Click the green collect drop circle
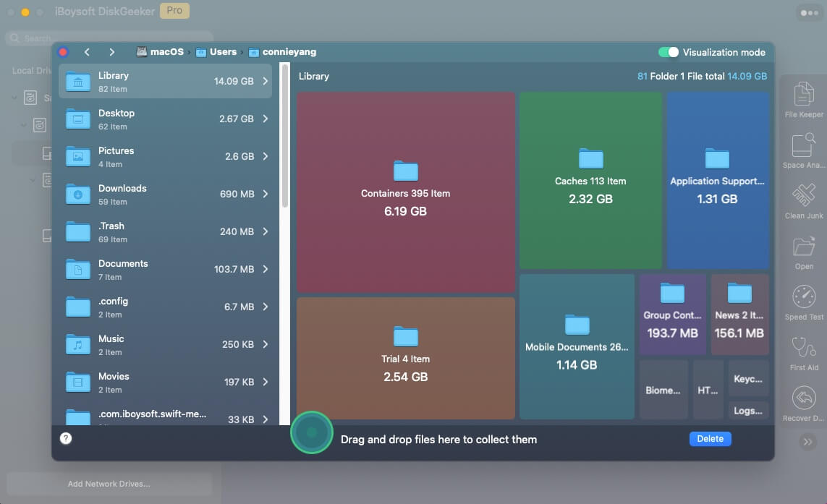Viewport: 827px width, 504px height. [x=311, y=432]
